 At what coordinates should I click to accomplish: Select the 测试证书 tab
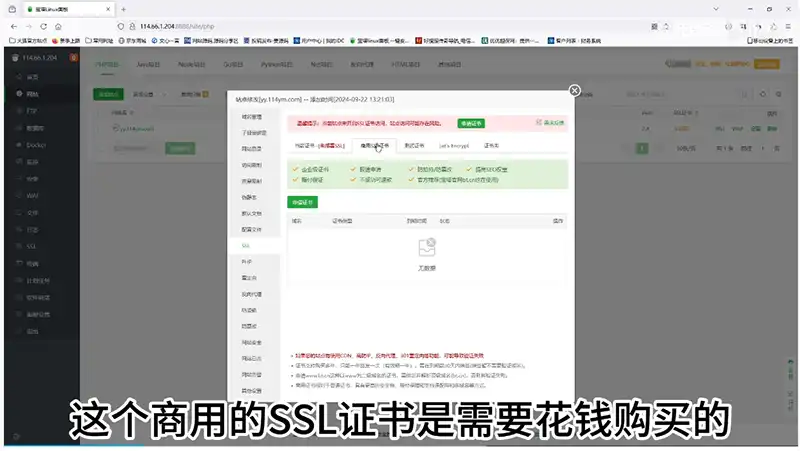(x=414, y=146)
